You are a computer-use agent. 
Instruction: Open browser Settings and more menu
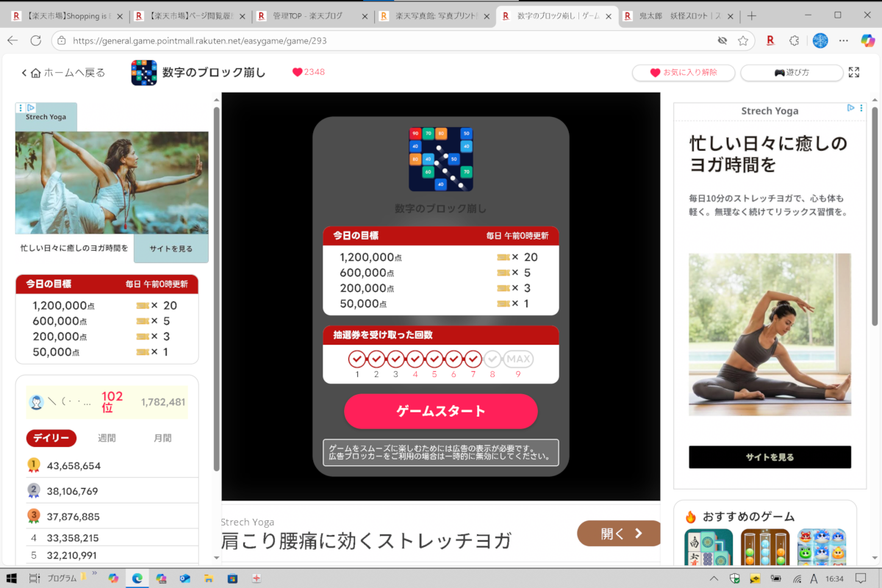tap(844, 40)
